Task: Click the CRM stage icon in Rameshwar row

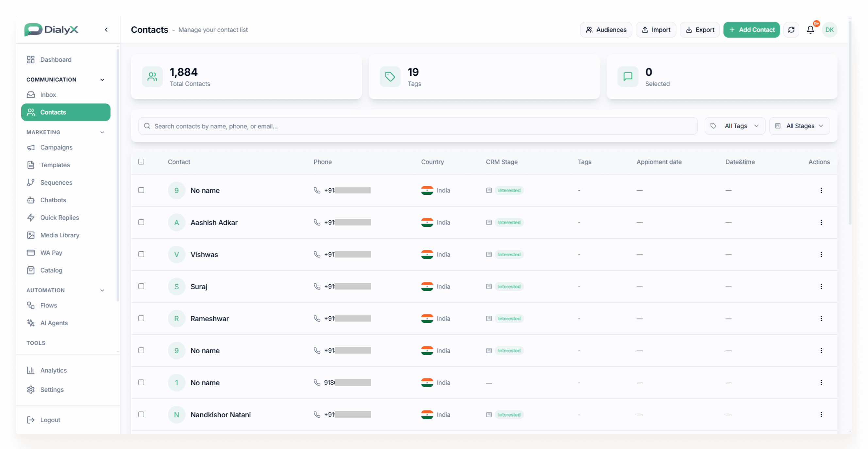Action: point(489,318)
